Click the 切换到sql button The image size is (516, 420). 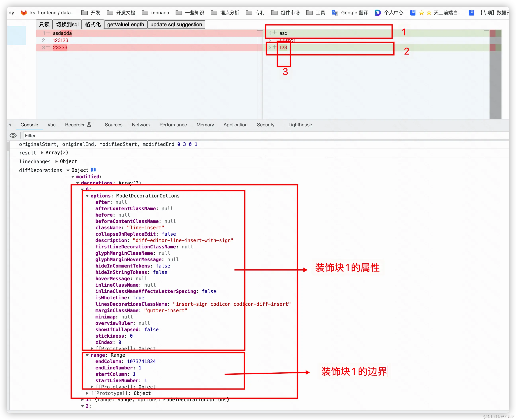(67, 24)
